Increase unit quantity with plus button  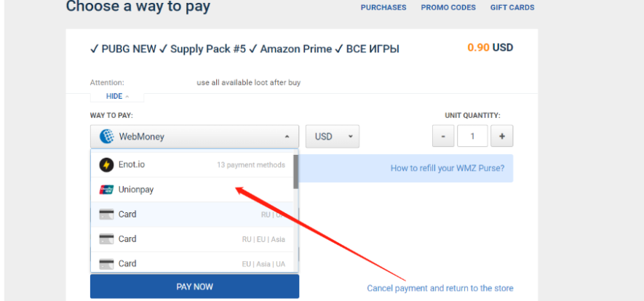[502, 136]
